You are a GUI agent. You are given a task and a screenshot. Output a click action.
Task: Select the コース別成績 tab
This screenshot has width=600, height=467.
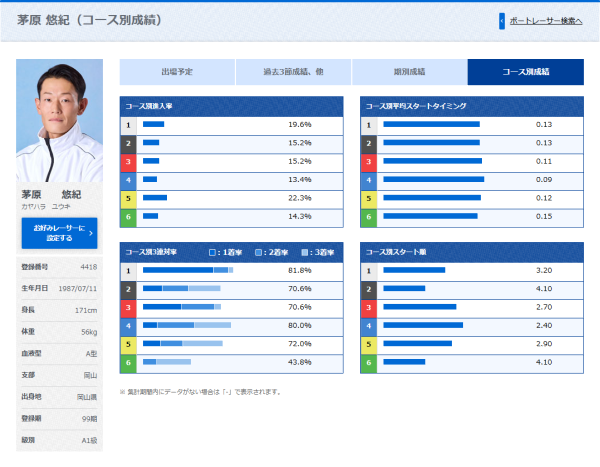pos(525,72)
